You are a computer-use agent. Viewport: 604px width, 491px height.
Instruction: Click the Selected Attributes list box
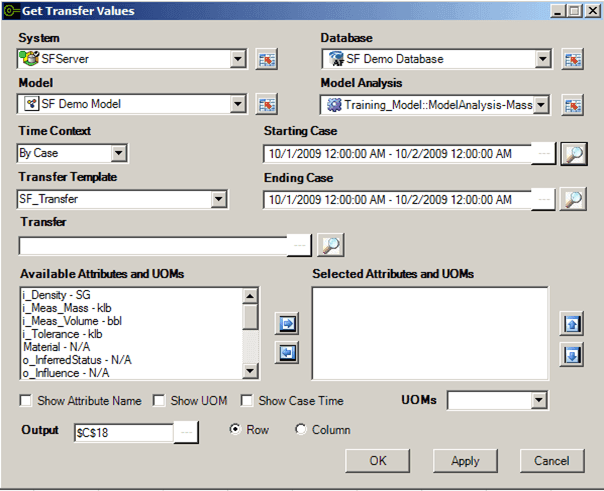click(430, 333)
